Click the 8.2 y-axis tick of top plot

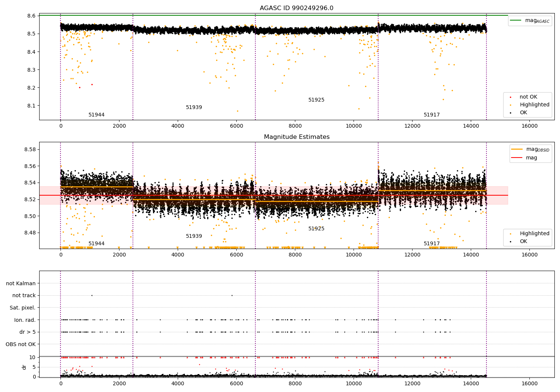(x=31, y=88)
